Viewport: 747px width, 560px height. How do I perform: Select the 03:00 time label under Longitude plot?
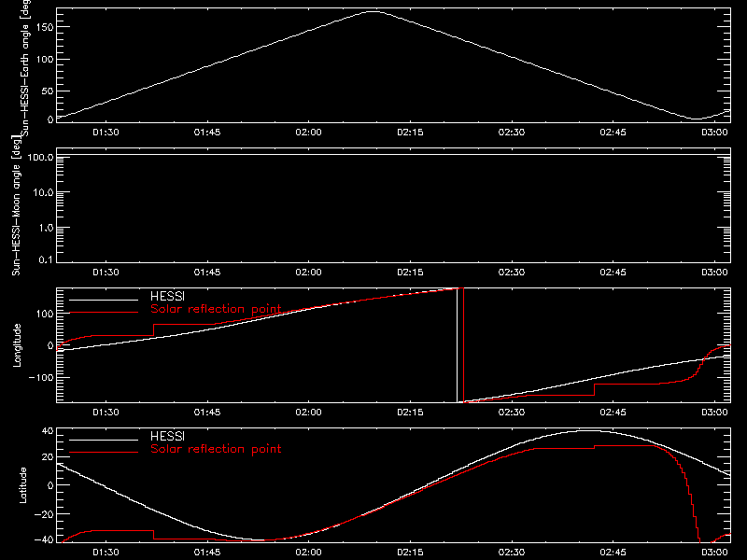tap(714, 412)
